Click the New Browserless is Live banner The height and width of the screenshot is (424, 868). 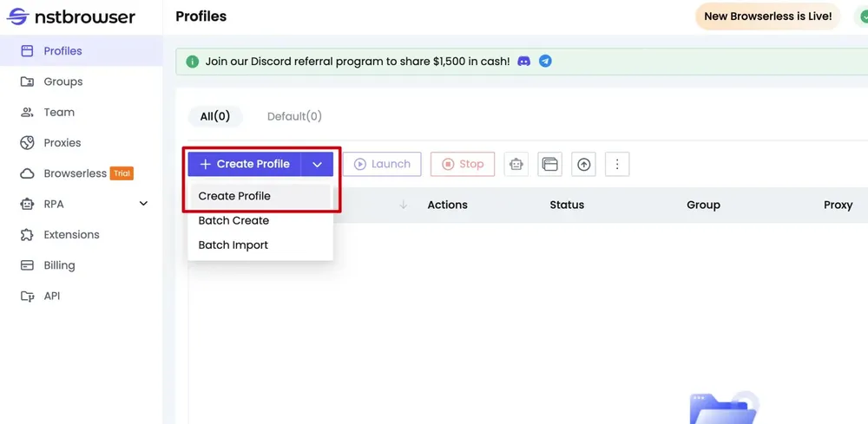pos(767,16)
